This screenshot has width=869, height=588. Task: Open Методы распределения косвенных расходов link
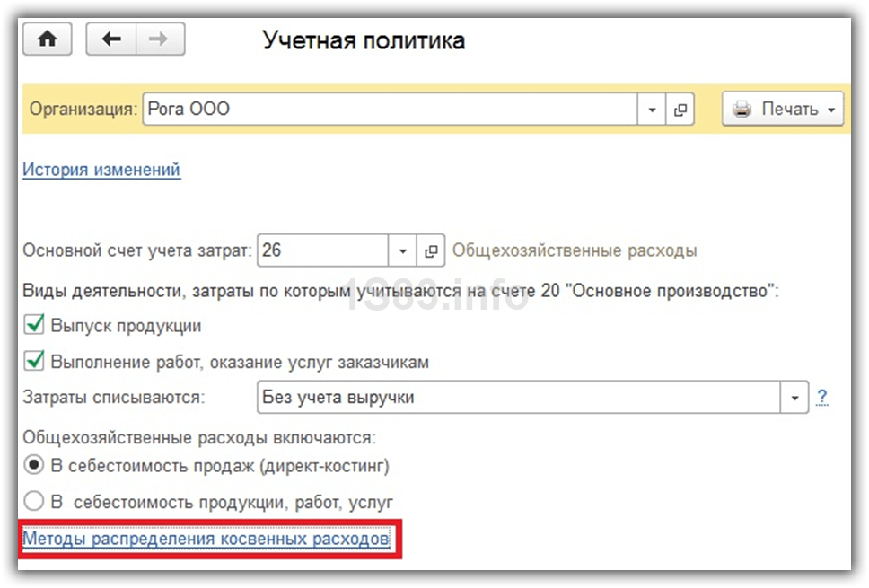tap(206, 539)
